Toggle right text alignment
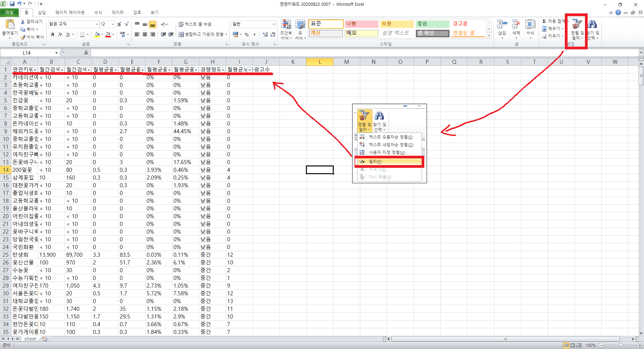Viewport: 644px width, 349px height. (153, 34)
